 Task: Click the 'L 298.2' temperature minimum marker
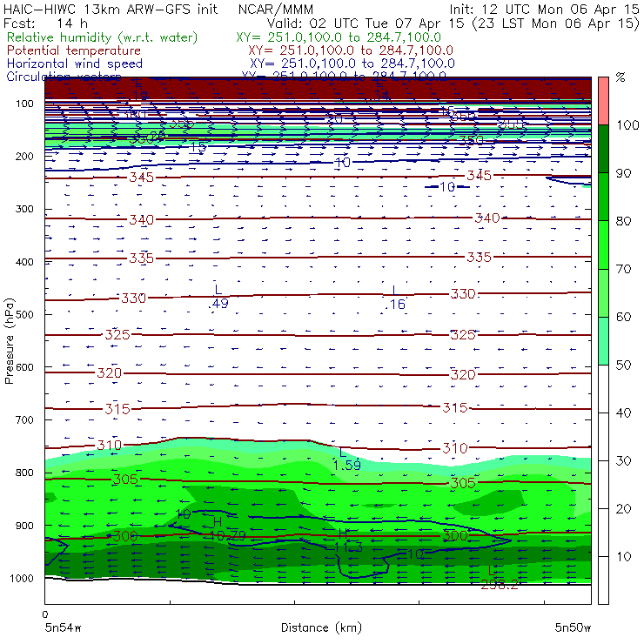click(499, 578)
